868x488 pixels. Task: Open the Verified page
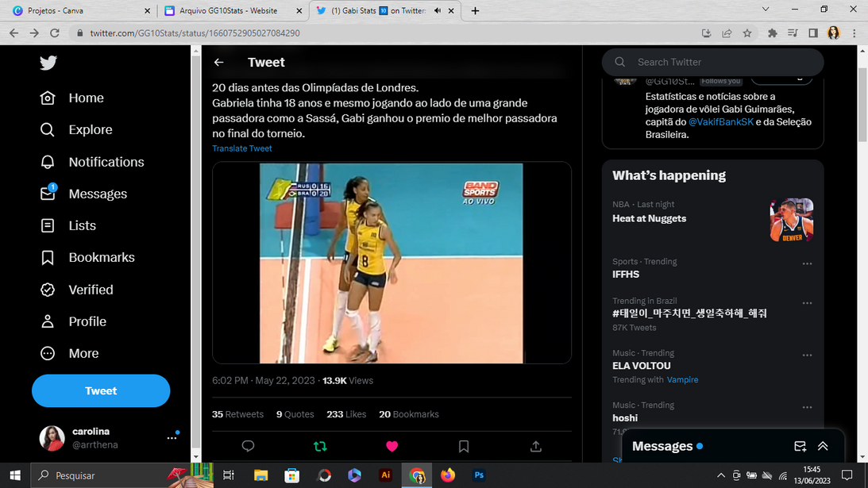point(76,290)
